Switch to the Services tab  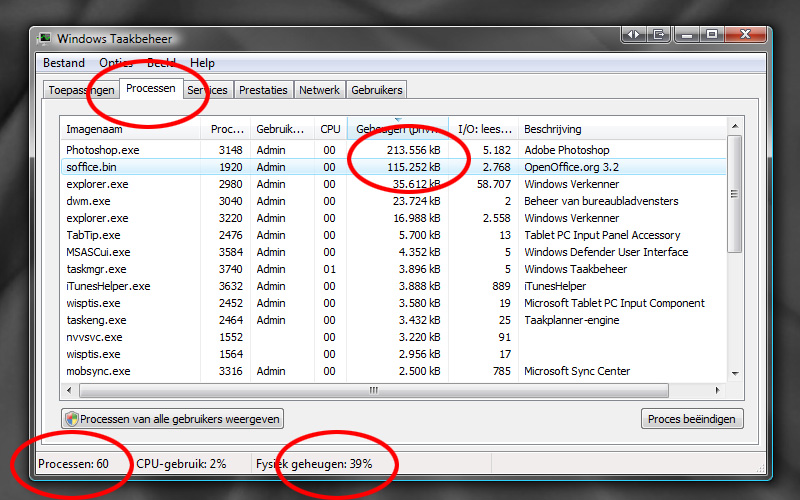coord(208,90)
